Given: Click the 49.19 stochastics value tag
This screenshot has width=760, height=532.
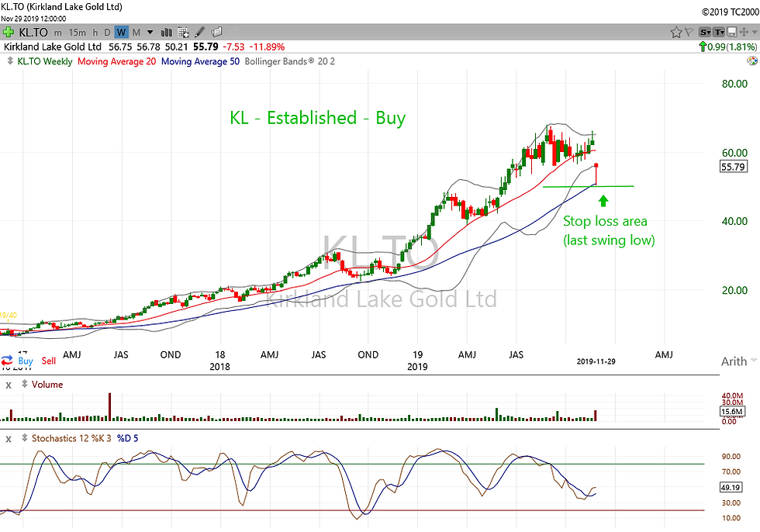Looking at the screenshot, I should tap(731, 488).
